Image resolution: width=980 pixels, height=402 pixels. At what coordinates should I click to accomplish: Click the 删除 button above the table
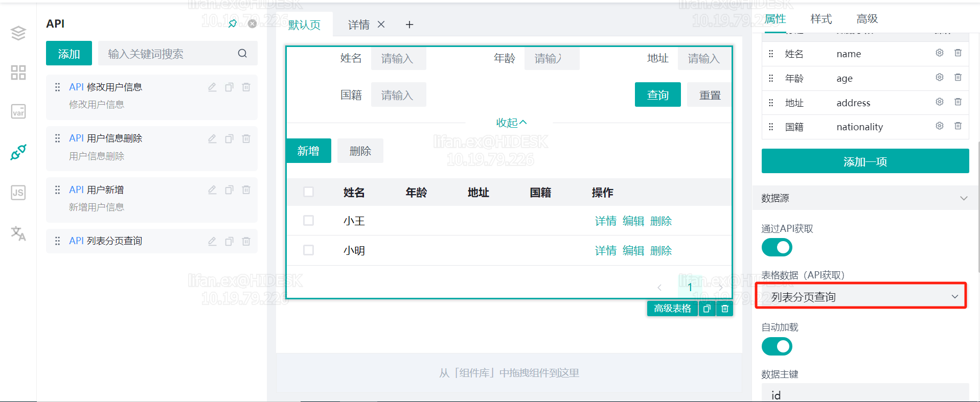pyautogui.click(x=360, y=151)
